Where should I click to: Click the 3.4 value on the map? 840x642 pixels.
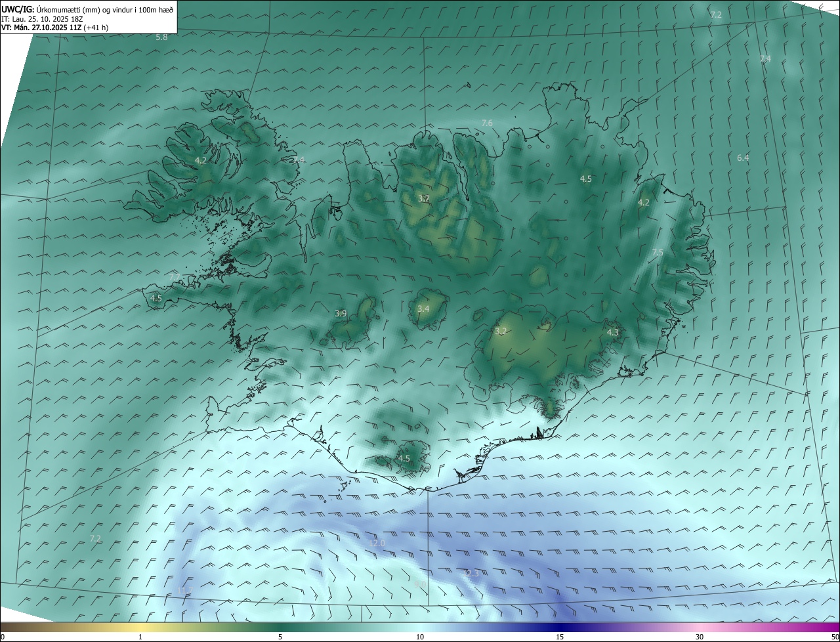click(x=423, y=309)
